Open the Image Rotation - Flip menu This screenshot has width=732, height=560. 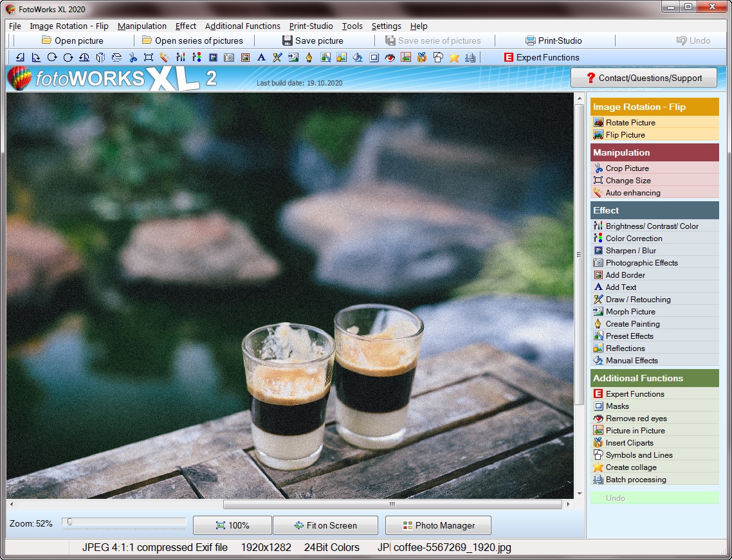[69, 26]
